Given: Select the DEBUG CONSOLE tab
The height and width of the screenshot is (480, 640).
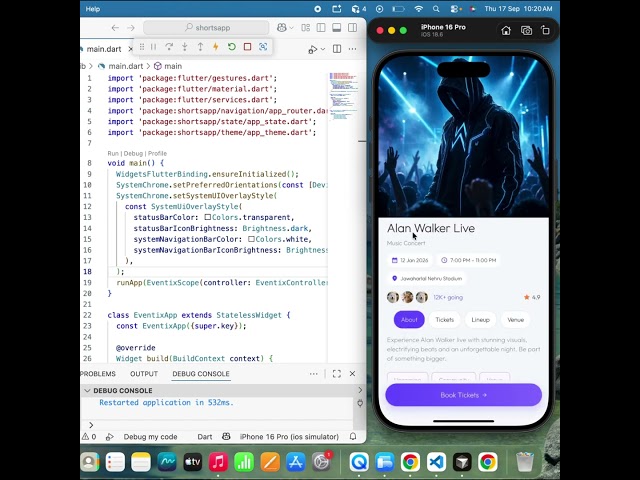Looking at the screenshot, I should 201,374.
